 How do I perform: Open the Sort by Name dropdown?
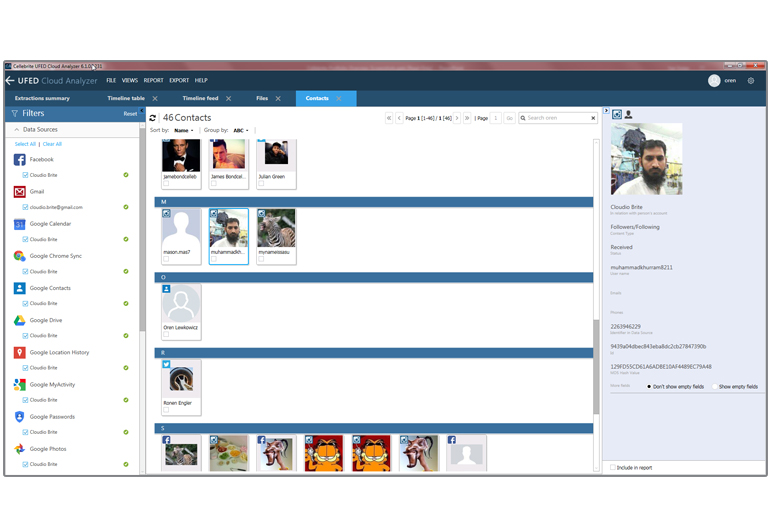pyautogui.click(x=184, y=131)
